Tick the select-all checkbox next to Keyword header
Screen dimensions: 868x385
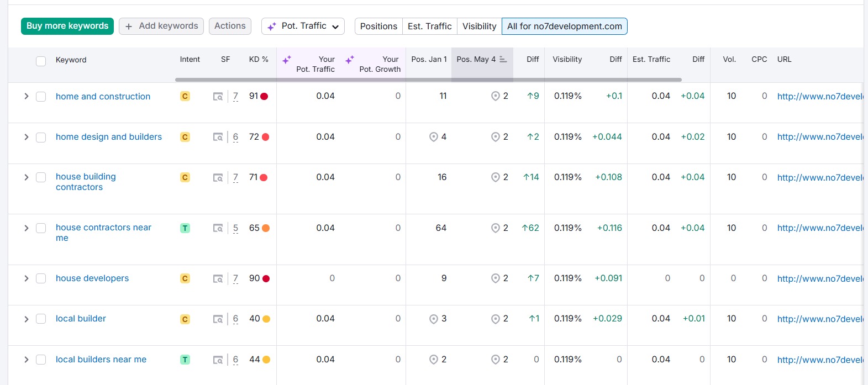pos(41,61)
